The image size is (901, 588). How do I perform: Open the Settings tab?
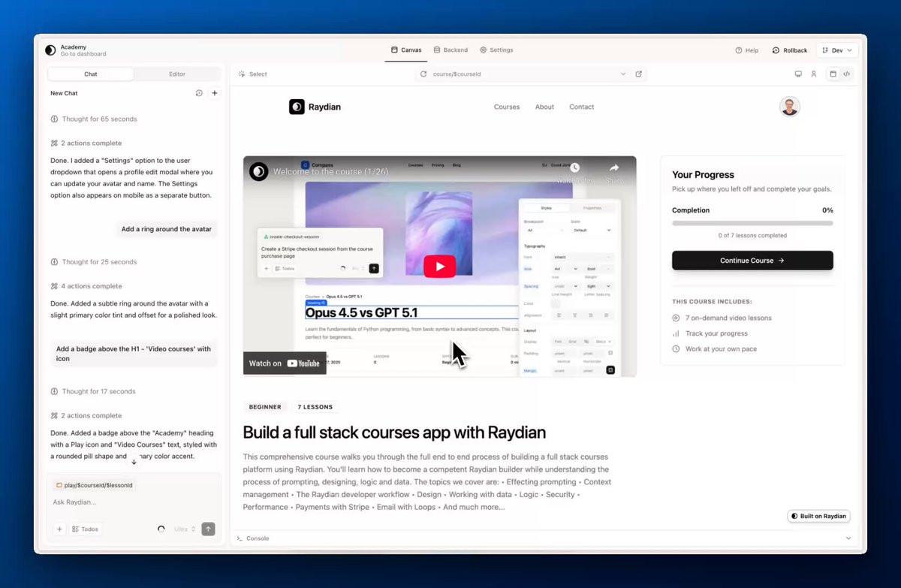[496, 50]
